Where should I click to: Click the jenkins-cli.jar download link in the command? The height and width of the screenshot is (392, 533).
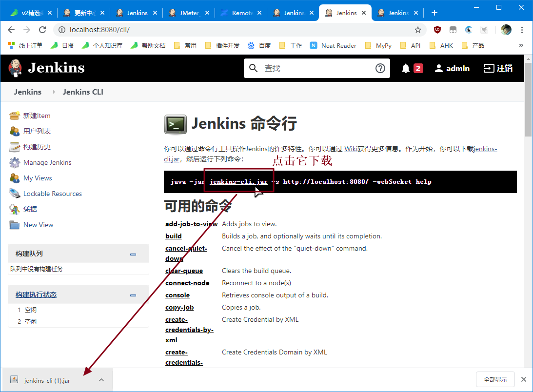tap(238, 182)
